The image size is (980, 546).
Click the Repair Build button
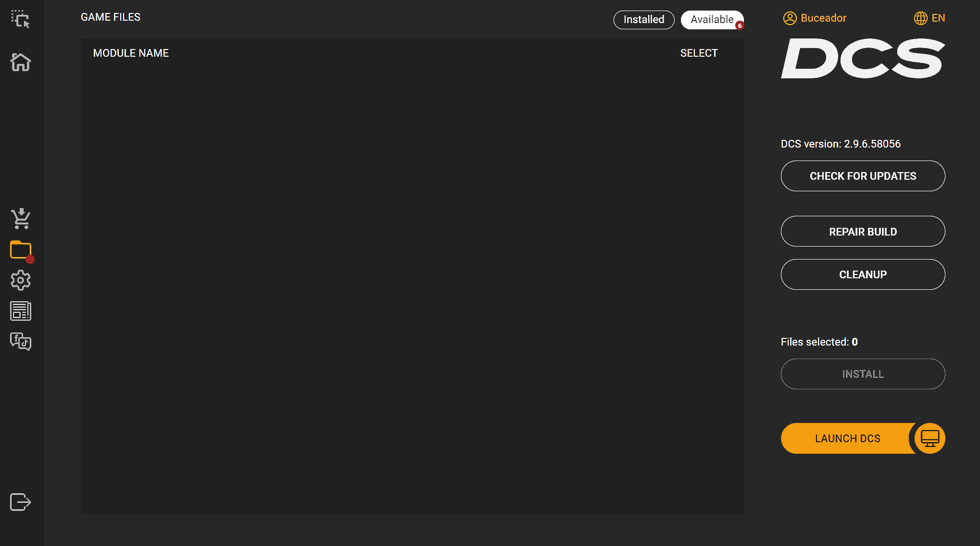(863, 231)
